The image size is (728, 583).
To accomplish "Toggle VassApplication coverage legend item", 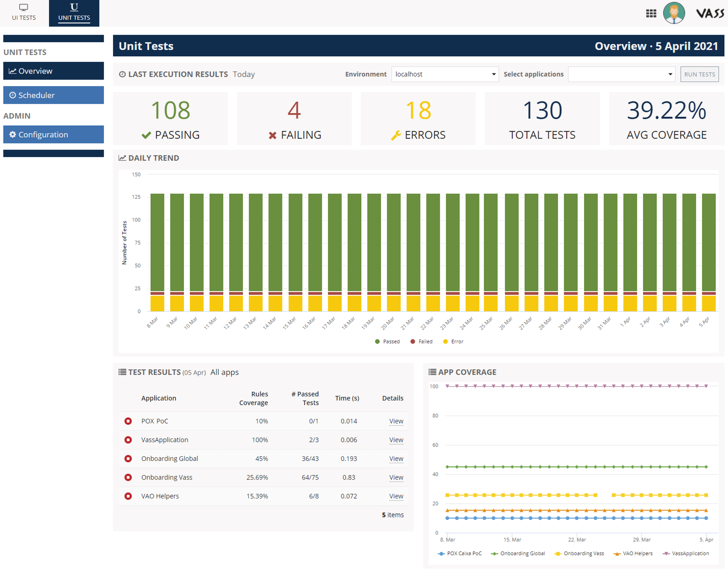I will [686, 553].
